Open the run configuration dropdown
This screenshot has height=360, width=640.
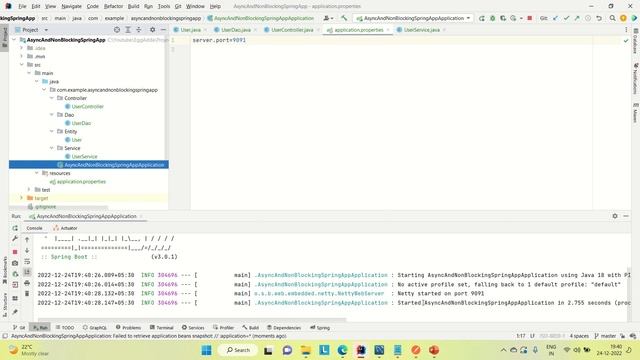[x=413, y=18]
